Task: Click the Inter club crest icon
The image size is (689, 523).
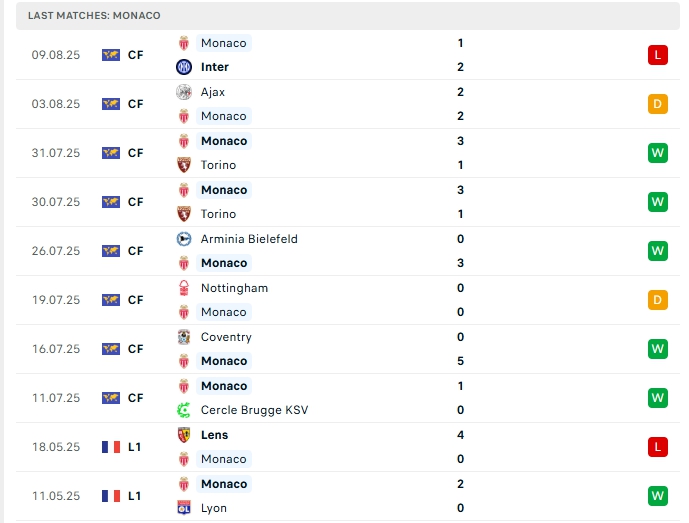Action: [183, 67]
